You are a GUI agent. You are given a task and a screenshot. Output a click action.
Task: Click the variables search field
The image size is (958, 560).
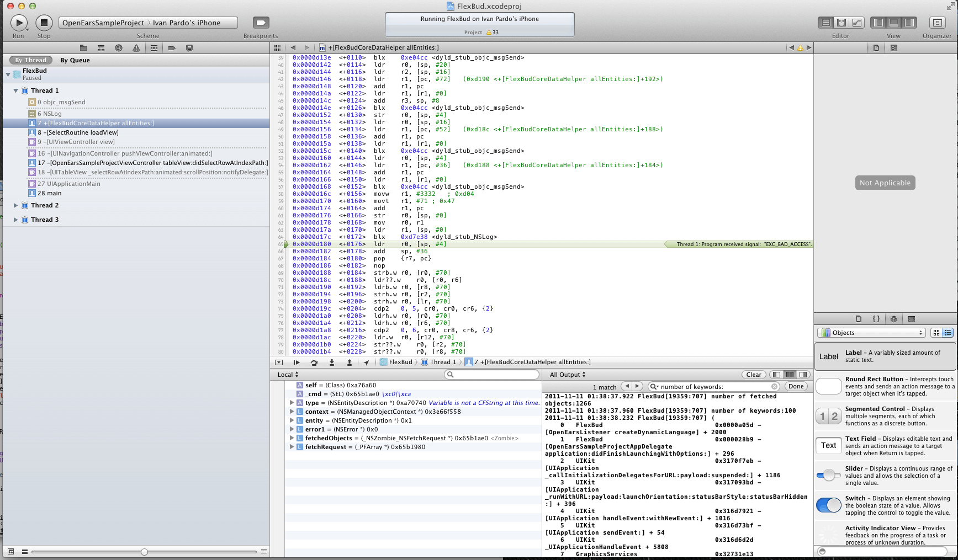tap(492, 375)
